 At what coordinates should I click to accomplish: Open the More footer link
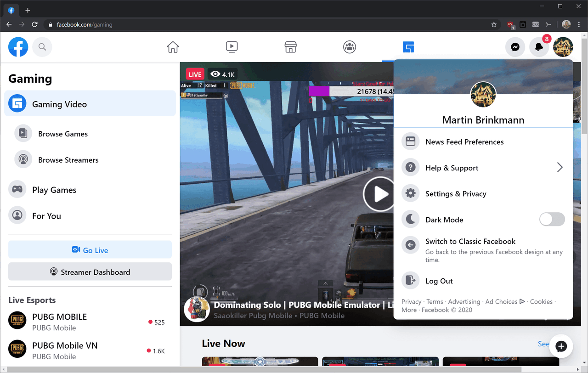tap(409, 310)
